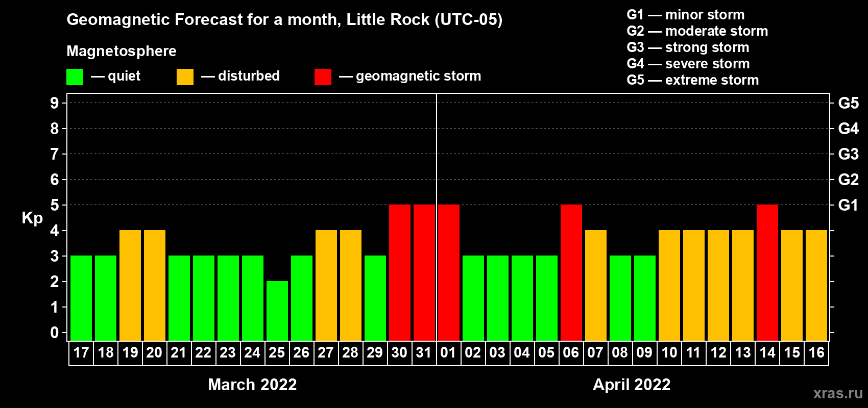Click the Kp axis value 0

coord(55,333)
